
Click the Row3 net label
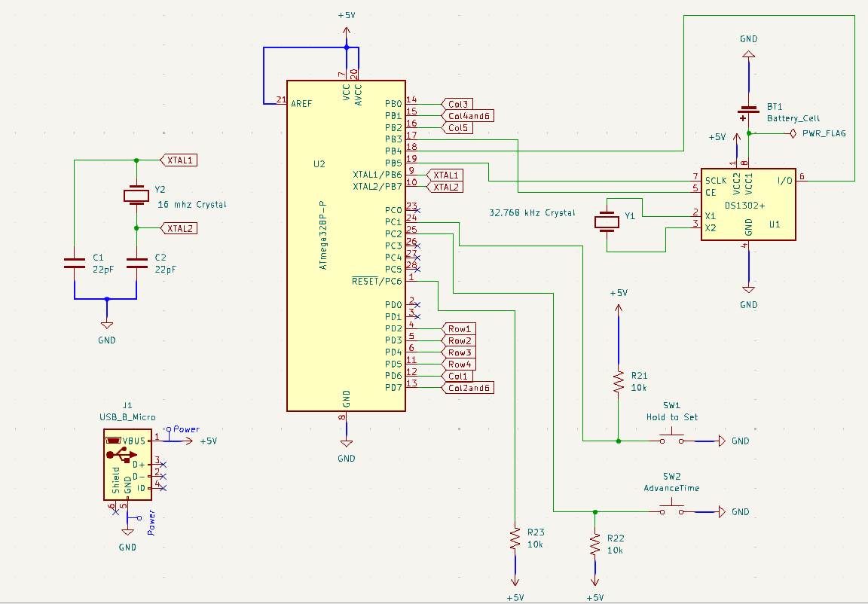(460, 352)
